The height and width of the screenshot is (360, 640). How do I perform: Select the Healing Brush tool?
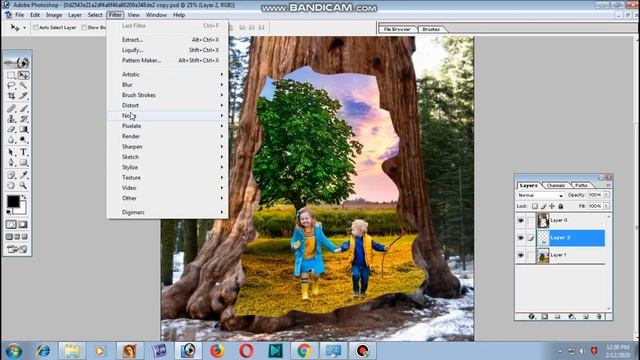click(11, 109)
